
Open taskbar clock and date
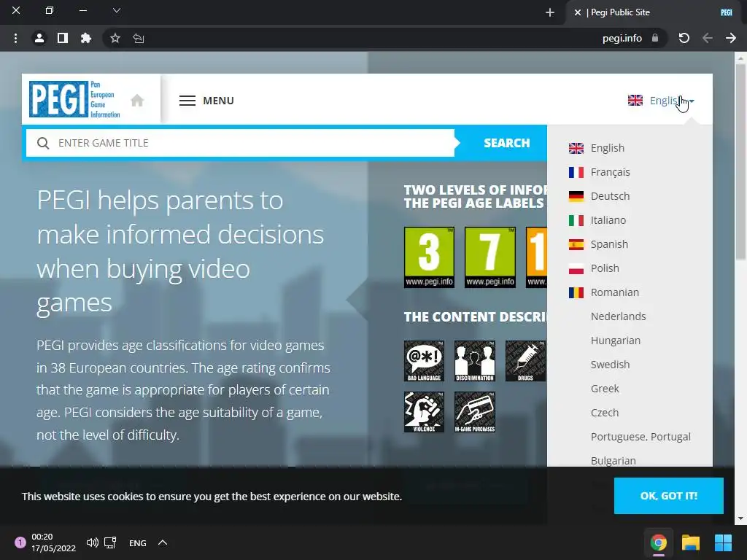click(53, 542)
